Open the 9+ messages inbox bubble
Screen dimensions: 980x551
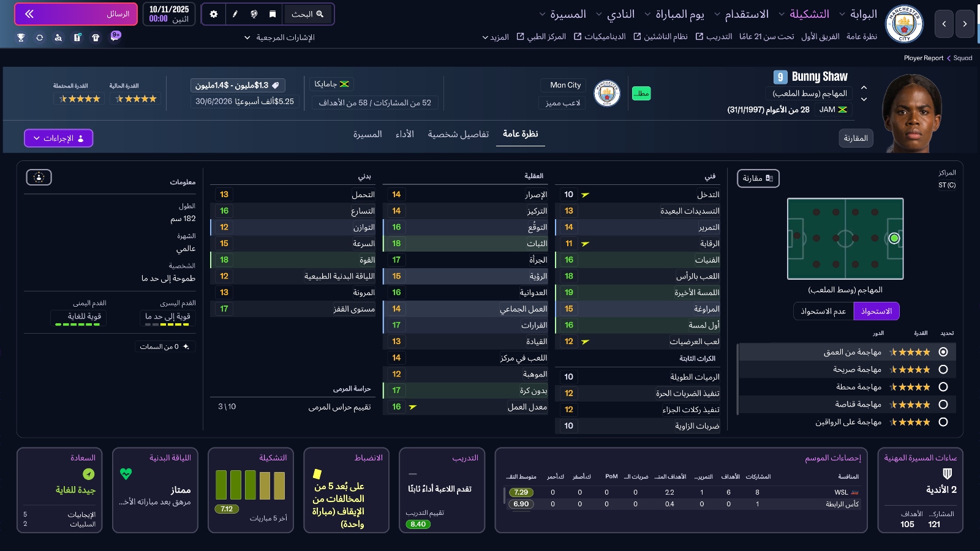pos(115,37)
